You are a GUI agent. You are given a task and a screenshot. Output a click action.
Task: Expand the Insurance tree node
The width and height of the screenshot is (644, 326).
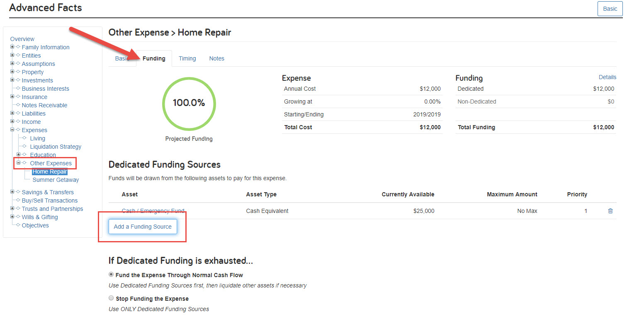pyautogui.click(x=12, y=97)
